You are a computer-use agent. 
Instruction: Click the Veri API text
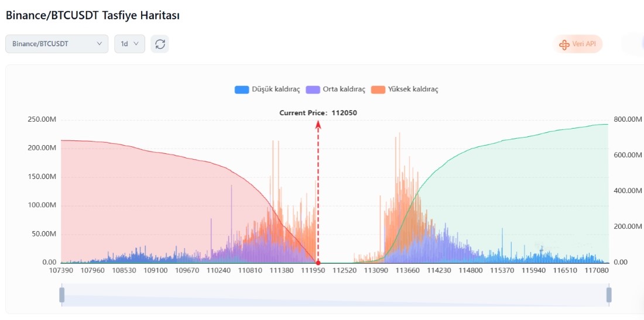[x=584, y=44]
